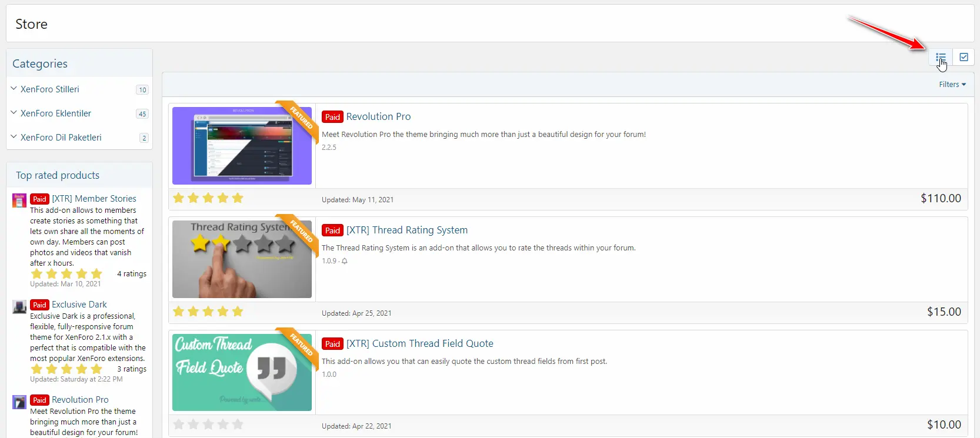Open the XenForo Dil Paketleri category

[61, 138]
